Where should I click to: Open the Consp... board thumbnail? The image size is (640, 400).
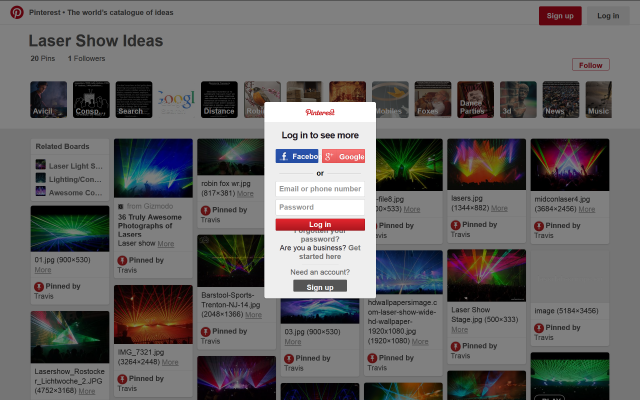pyautogui.click(x=91, y=100)
